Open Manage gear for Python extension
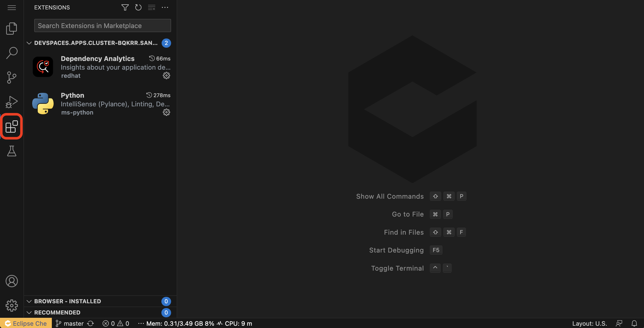The width and height of the screenshot is (644, 328). [x=166, y=112]
